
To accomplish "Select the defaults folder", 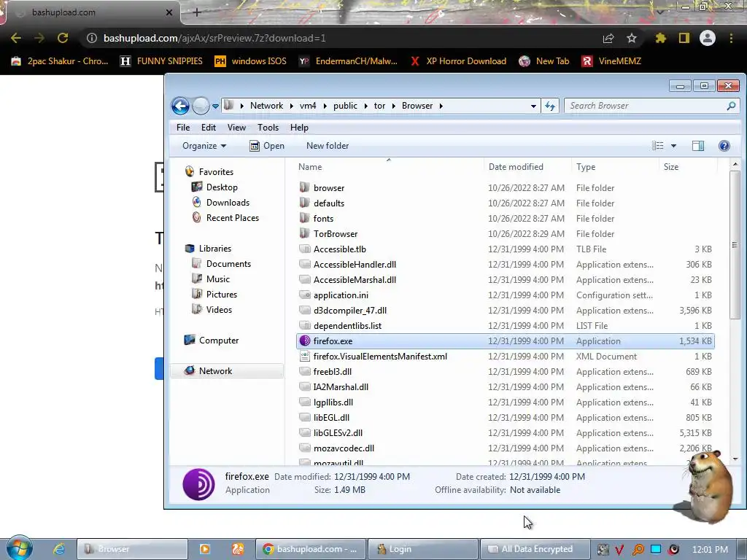I will tap(329, 203).
